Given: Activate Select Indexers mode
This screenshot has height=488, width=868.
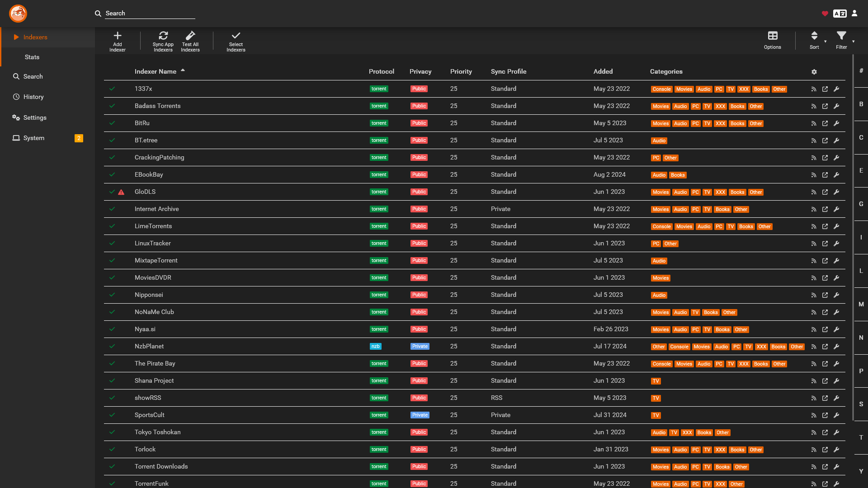Looking at the screenshot, I should coord(236,42).
